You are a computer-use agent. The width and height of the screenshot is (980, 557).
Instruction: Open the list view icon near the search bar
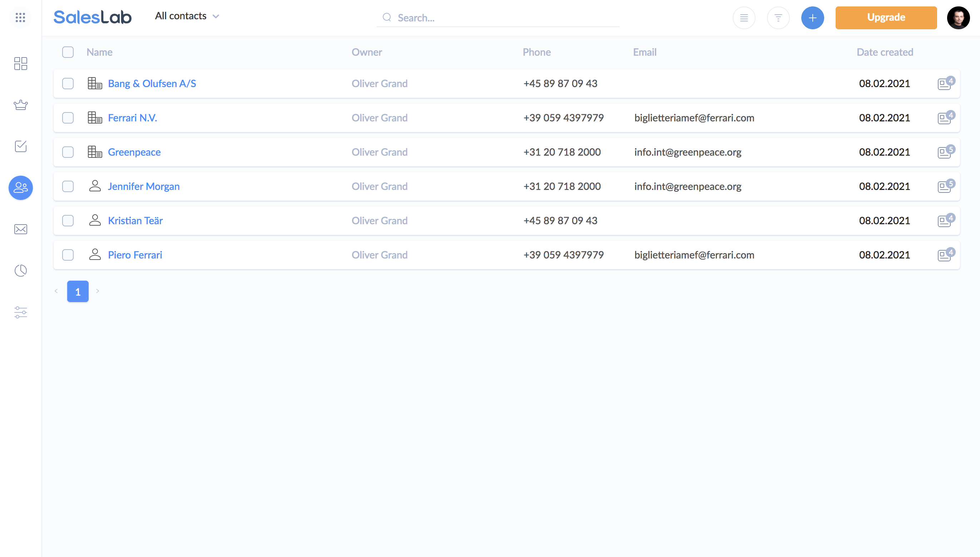(744, 17)
